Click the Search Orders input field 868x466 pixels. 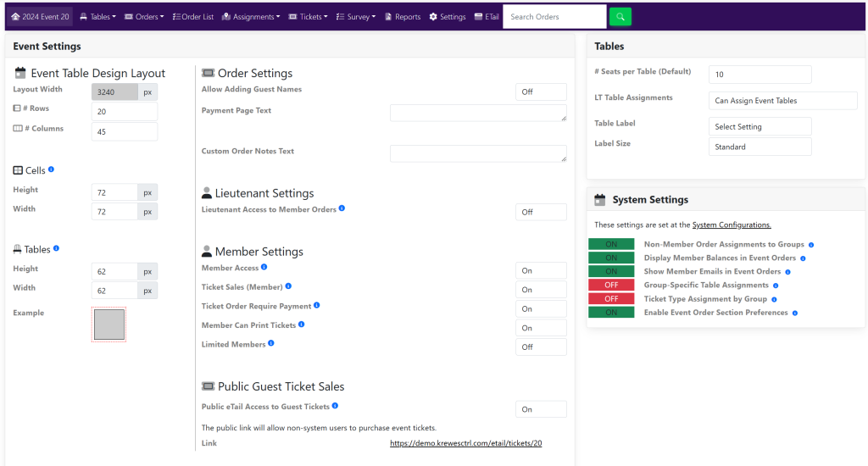(554, 17)
